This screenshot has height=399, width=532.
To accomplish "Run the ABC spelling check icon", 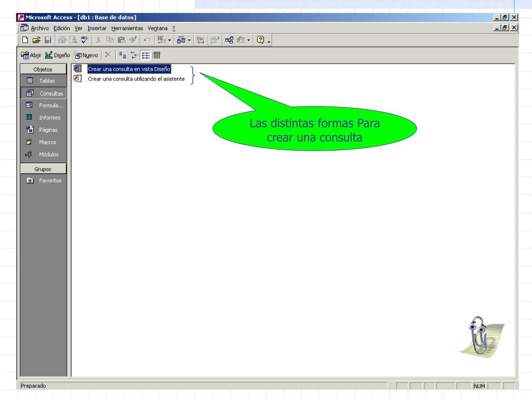I will coord(85,40).
